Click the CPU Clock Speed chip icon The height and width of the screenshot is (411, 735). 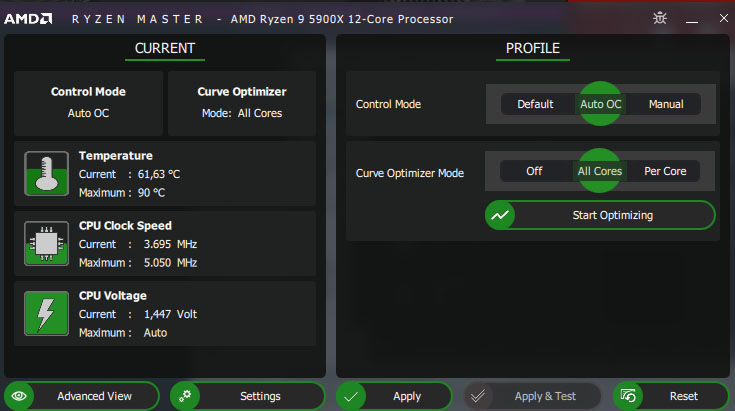pos(46,243)
